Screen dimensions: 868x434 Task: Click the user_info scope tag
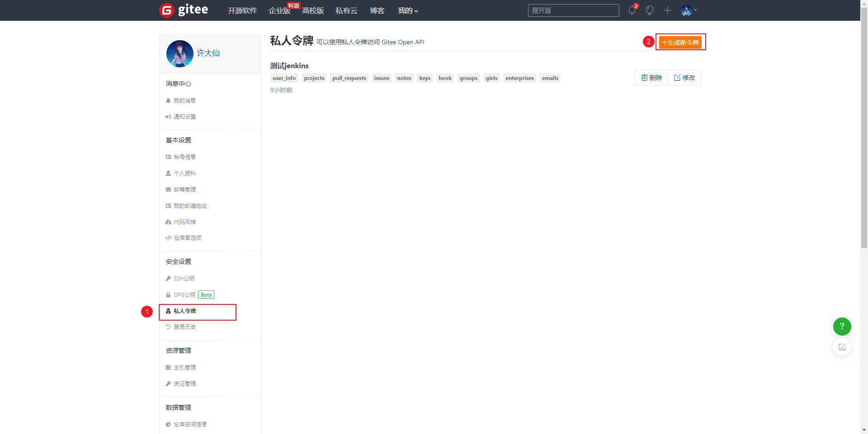click(x=284, y=78)
